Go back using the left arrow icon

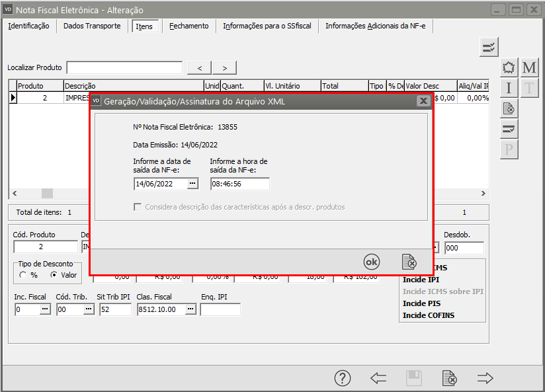[x=378, y=378]
